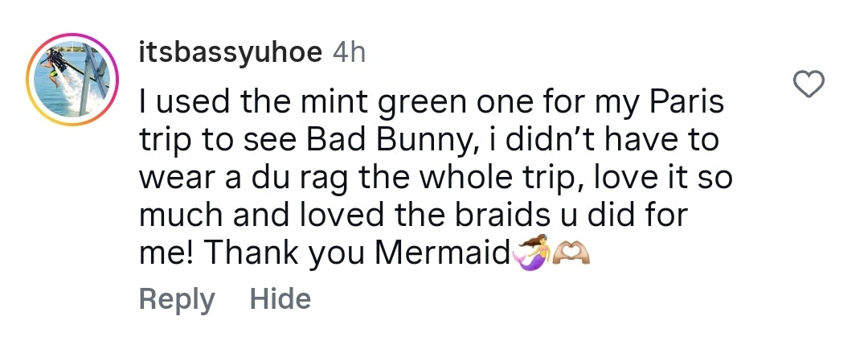This screenshot has width=868, height=341.
Task: Click 'much and loved' comment line start
Action: (261, 214)
